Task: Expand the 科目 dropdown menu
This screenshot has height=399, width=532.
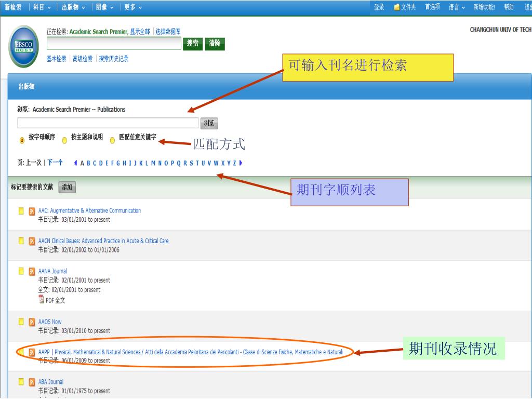Action: pyautogui.click(x=42, y=7)
